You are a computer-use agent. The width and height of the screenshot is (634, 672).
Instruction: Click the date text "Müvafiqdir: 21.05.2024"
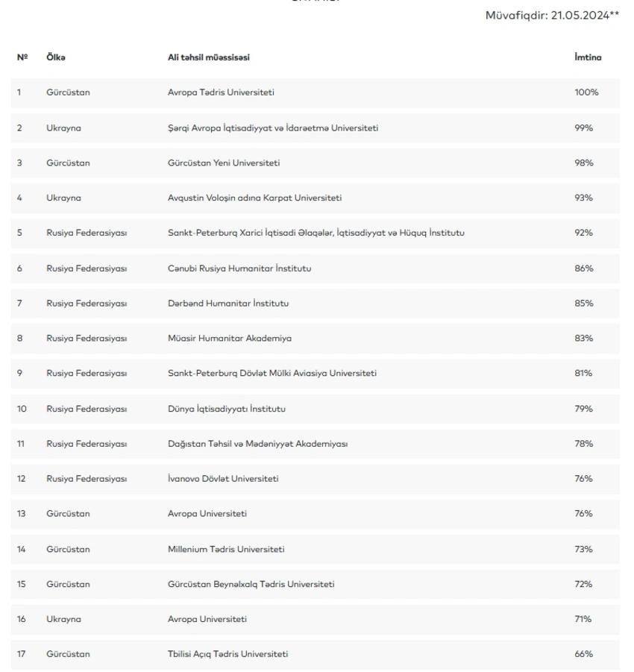[x=550, y=16]
